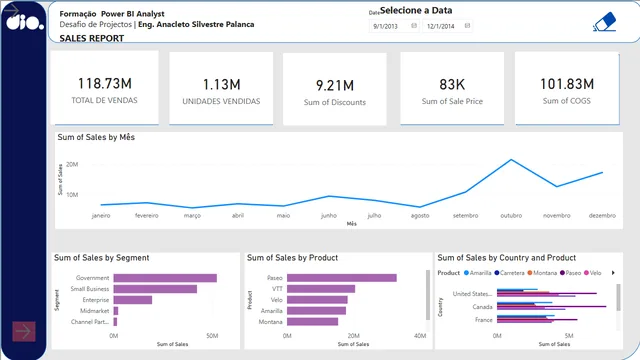Open the start date calendar picker icon
Viewport: 640px width, 360px height.
[414, 26]
